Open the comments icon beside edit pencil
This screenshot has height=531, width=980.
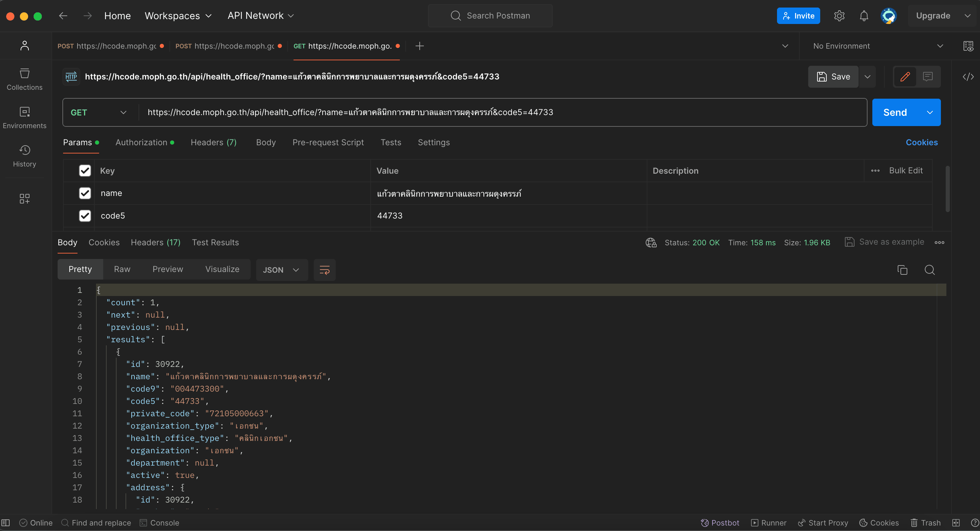click(928, 77)
